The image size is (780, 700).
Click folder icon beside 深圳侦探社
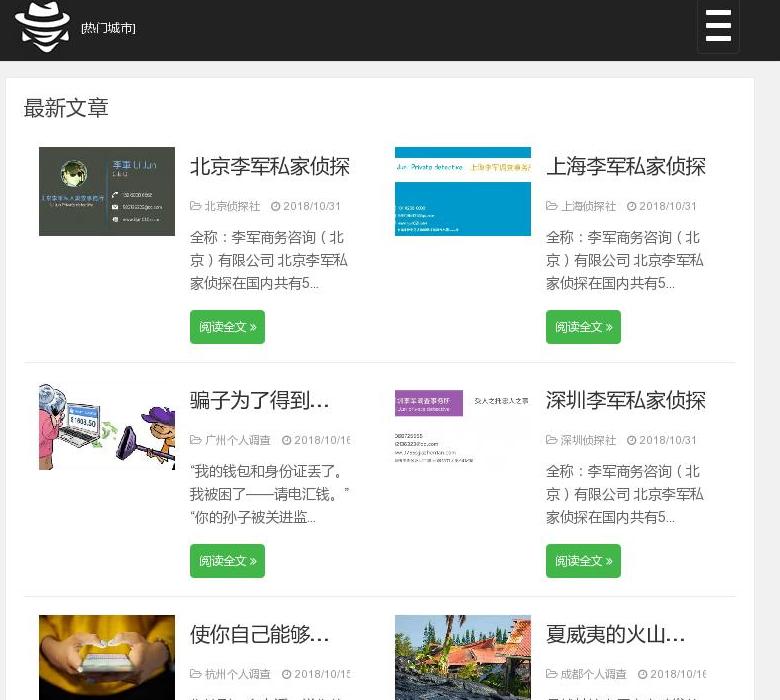point(552,439)
